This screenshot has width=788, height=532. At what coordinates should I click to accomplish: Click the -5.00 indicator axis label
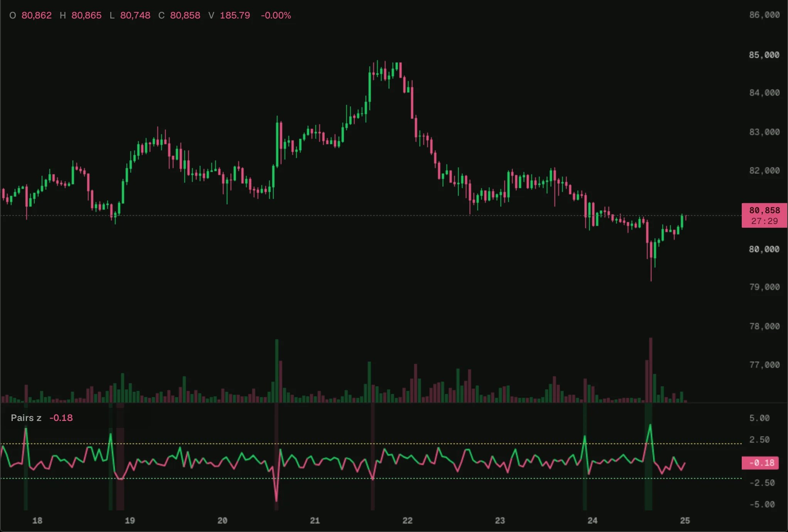[762, 505]
